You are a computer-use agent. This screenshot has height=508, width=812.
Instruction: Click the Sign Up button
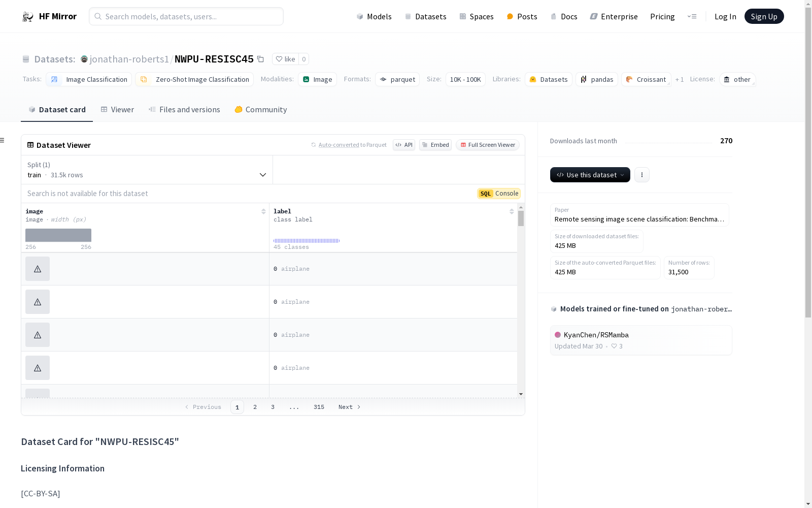click(x=764, y=16)
